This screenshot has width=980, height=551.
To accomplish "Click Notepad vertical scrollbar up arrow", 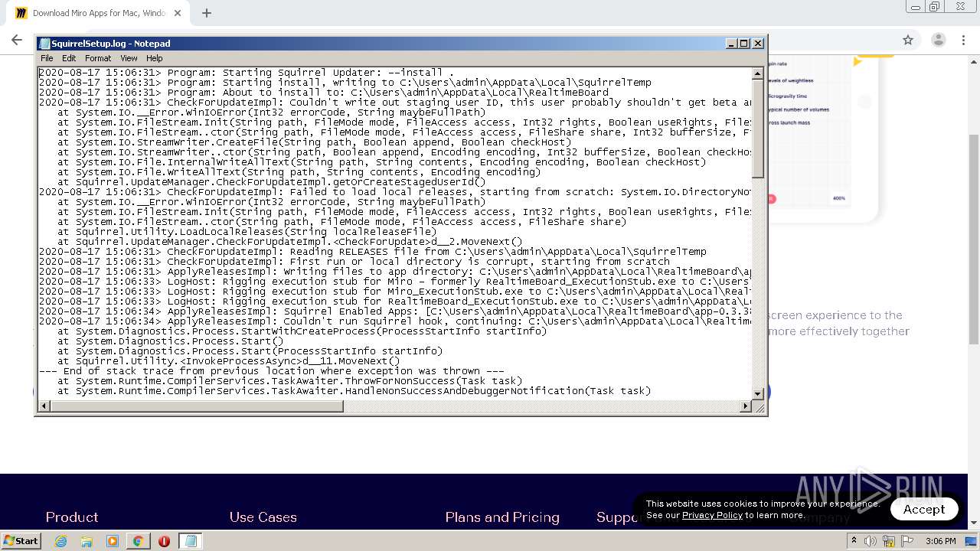I will pos(758,74).
